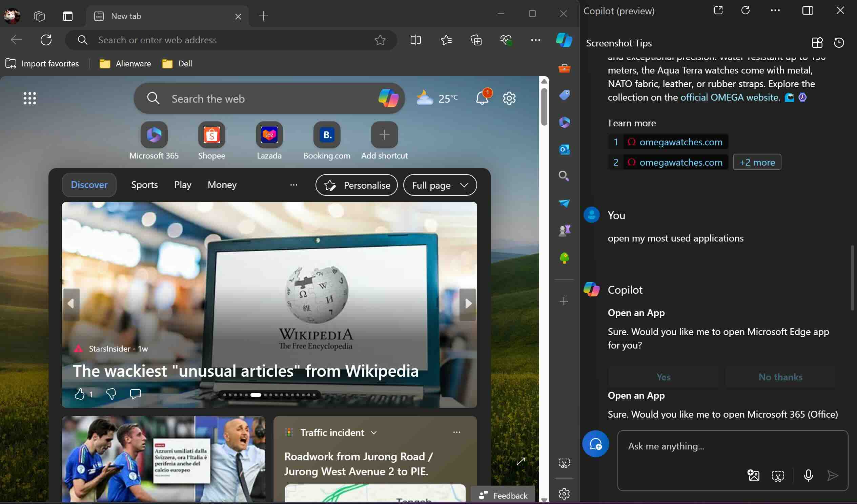The image size is (857, 504).
Task: Open the Azzurri football news thumbnail
Action: coord(164,459)
